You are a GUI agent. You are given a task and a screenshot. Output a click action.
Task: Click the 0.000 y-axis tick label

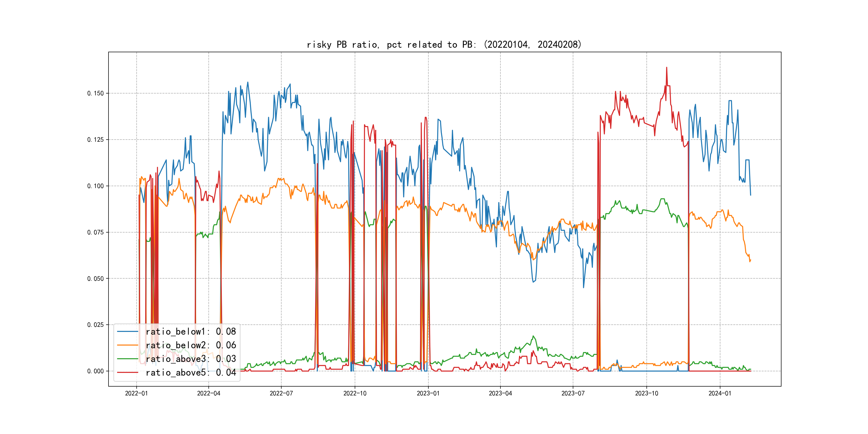coord(95,371)
